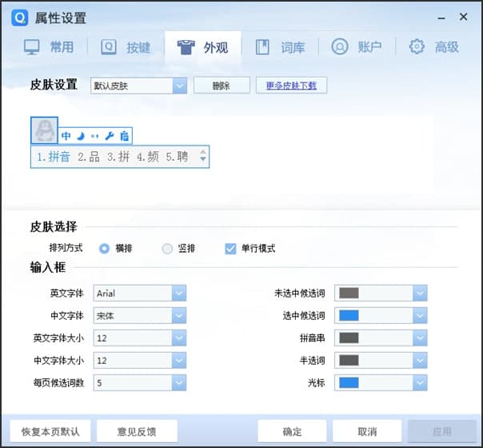Click the T-shirt icon of 外观 tab
The width and height of the screenshot is (483, 448).
(x=186, y=47)
